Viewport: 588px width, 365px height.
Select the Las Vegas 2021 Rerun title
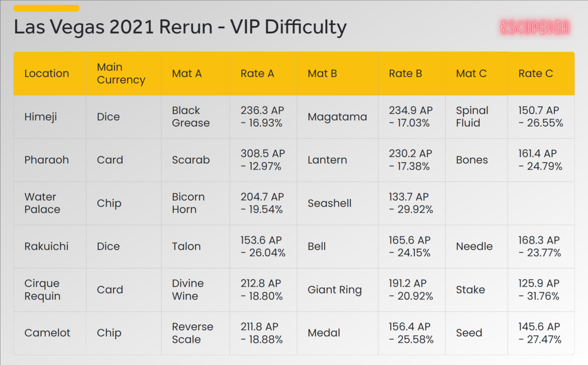[180, 28]
